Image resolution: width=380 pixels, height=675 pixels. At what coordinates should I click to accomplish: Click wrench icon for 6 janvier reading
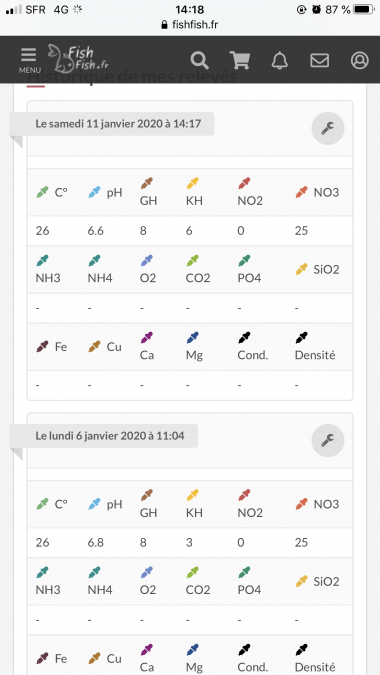coord(327,440)
